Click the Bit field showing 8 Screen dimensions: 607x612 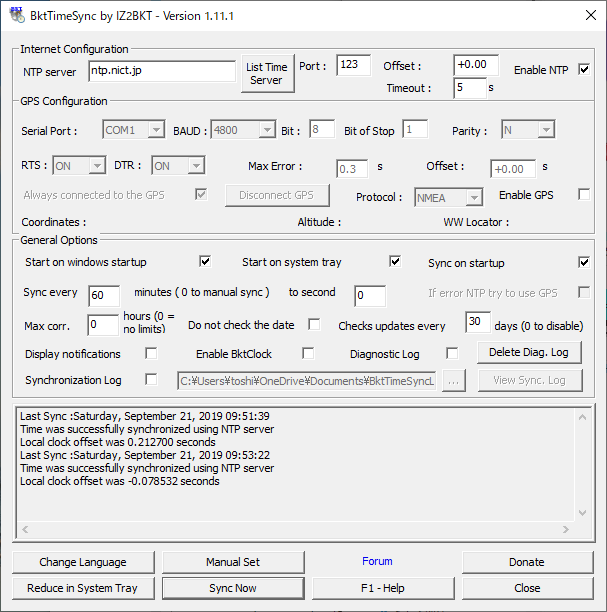322,129
